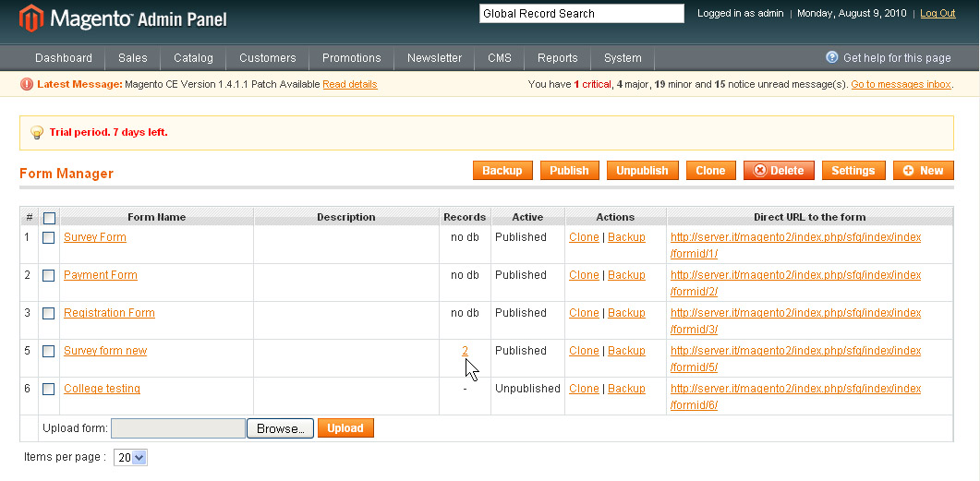Open Read details link
This screenshot has width=980, height=481.
[x=350, y=84]
